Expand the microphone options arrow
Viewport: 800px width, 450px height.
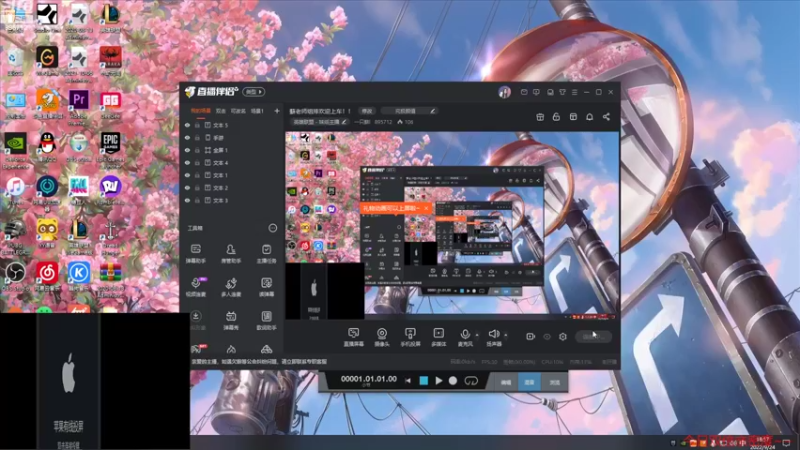click(477, 335)
